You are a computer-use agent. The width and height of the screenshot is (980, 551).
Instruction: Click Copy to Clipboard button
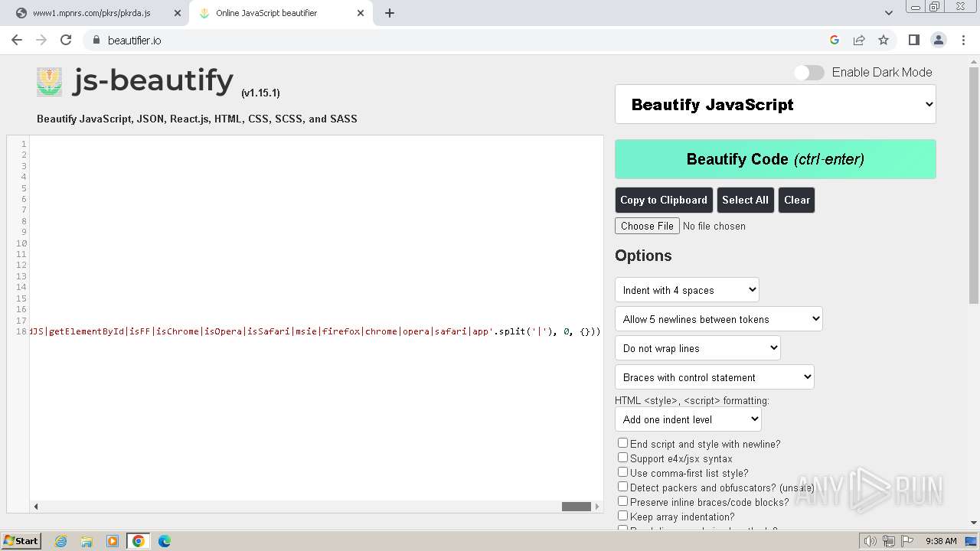pyautogui.click(x=664, y=200)
